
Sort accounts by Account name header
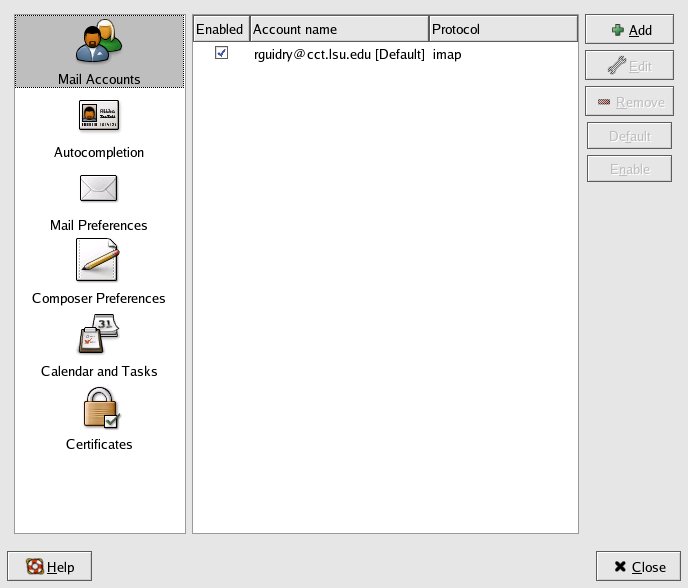[338, 30]
